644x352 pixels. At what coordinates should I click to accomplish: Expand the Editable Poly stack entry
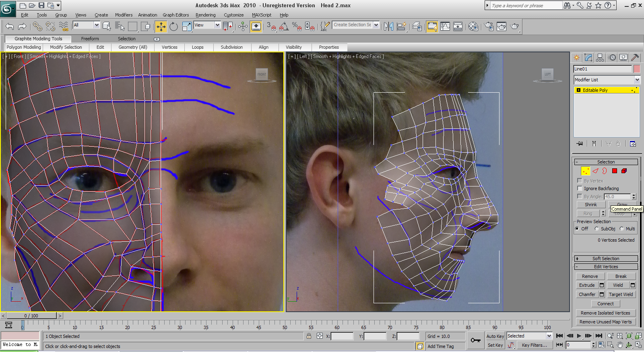tap(578, 90)
